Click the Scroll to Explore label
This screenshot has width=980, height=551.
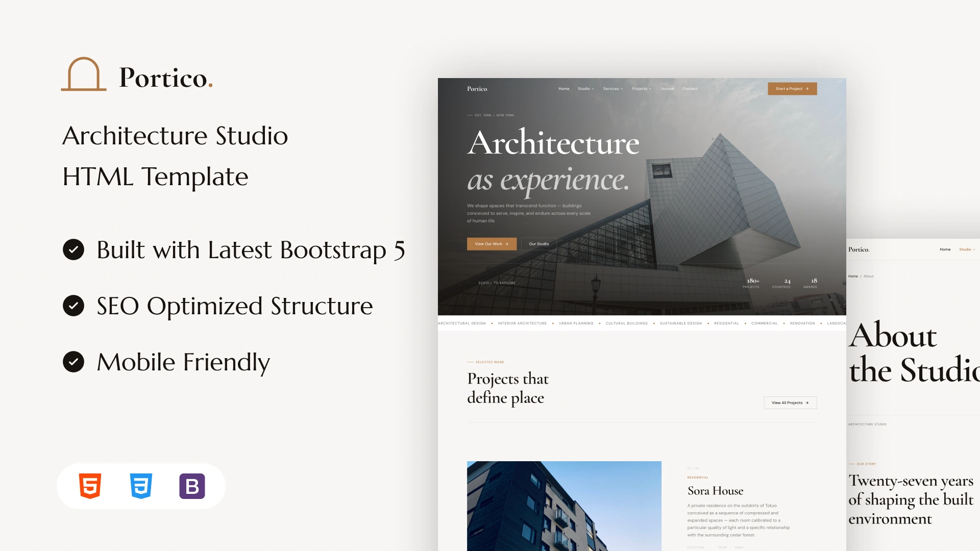click(x=497, y=283)
